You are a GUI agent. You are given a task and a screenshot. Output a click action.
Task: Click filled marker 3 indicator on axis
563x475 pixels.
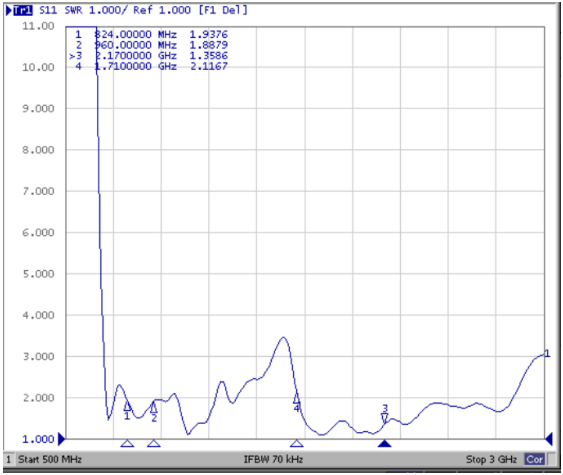(x=385, y=443)
